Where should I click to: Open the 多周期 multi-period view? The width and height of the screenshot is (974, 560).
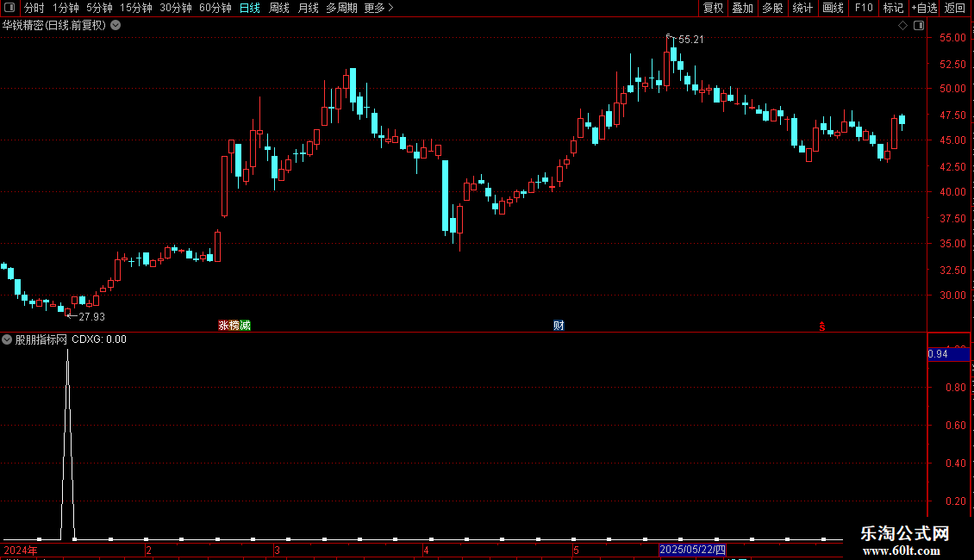click(341, 8)
